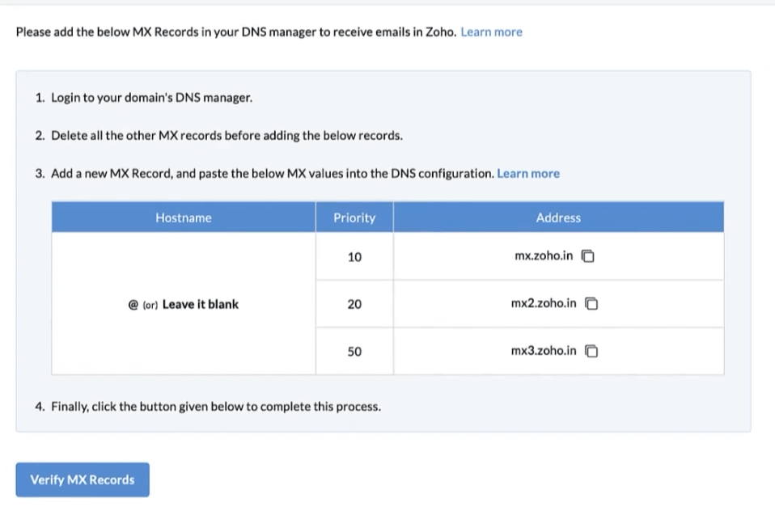775x532 pixels.
Task: Open Learn more link beside receive emails text
Action: pyautogui.click(x=491, y=32)
